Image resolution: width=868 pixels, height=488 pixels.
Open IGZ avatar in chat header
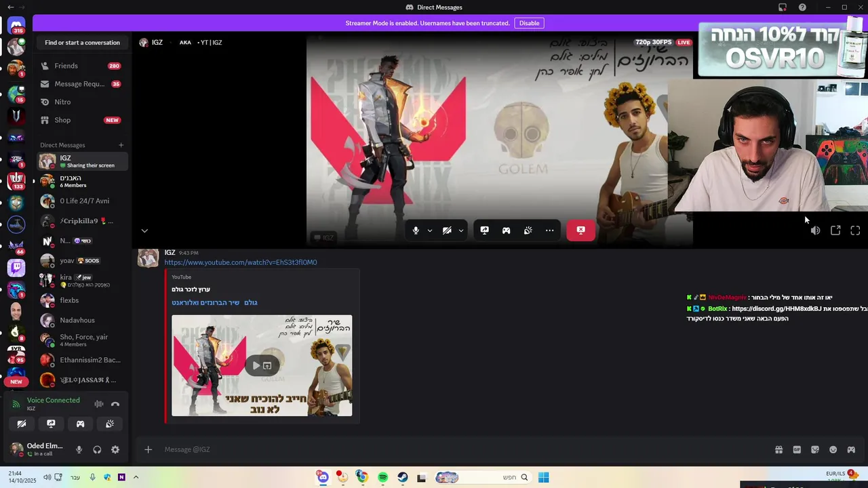point(144,43)
